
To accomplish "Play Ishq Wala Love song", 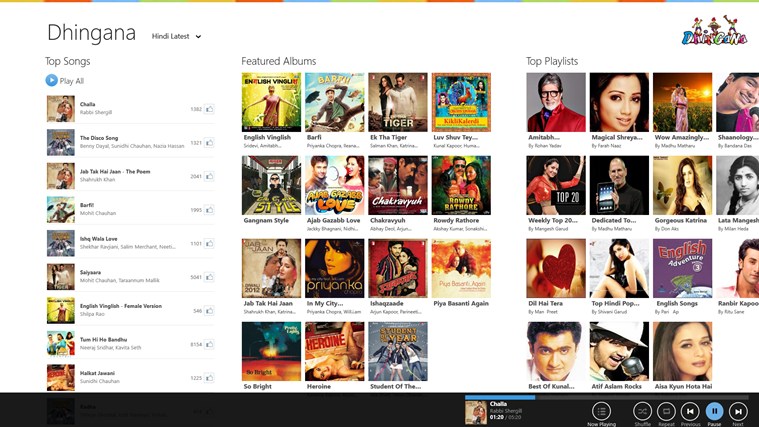I will [130, 243].
